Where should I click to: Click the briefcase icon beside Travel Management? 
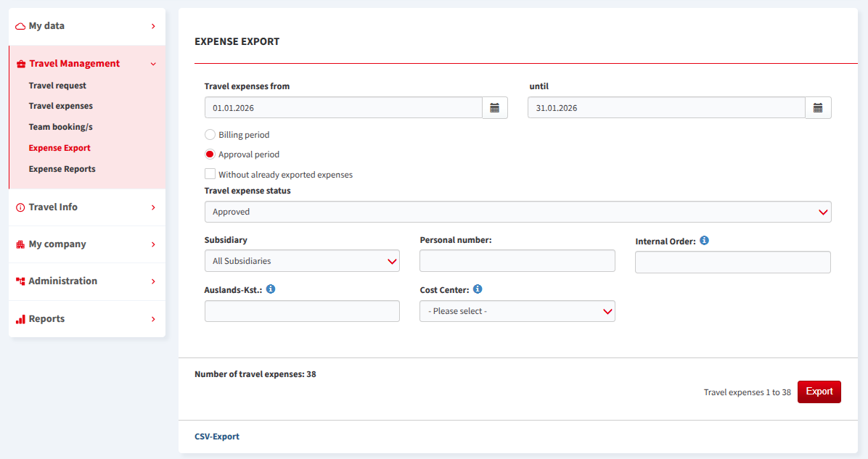[x=21, y=64]
